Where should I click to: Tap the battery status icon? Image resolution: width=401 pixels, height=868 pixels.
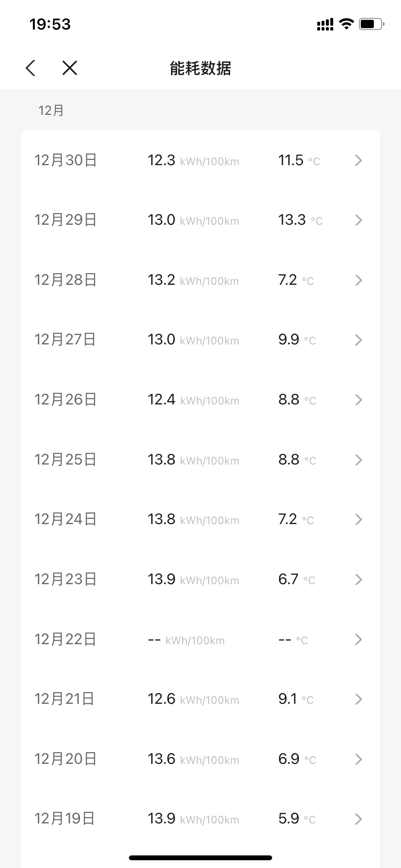click(x=371, y=24)
